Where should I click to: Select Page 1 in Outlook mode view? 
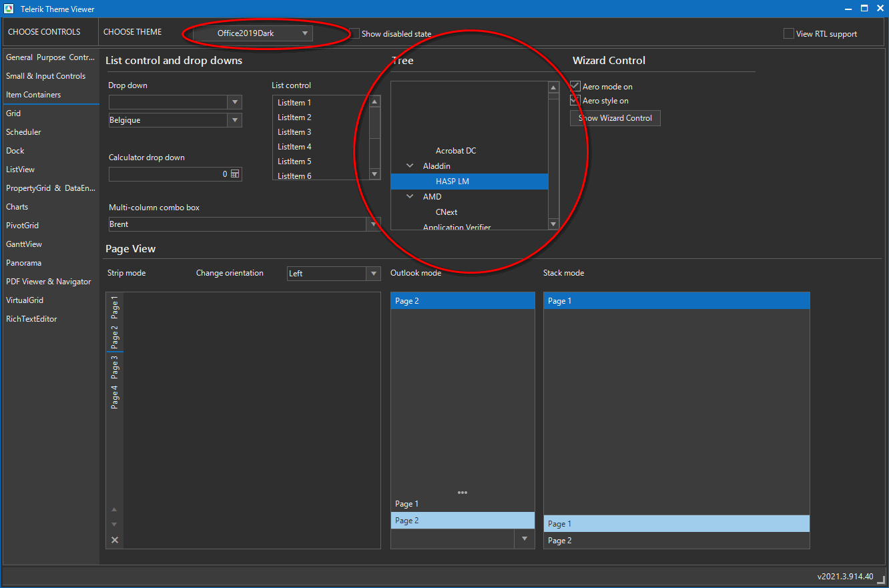(407, 504)
